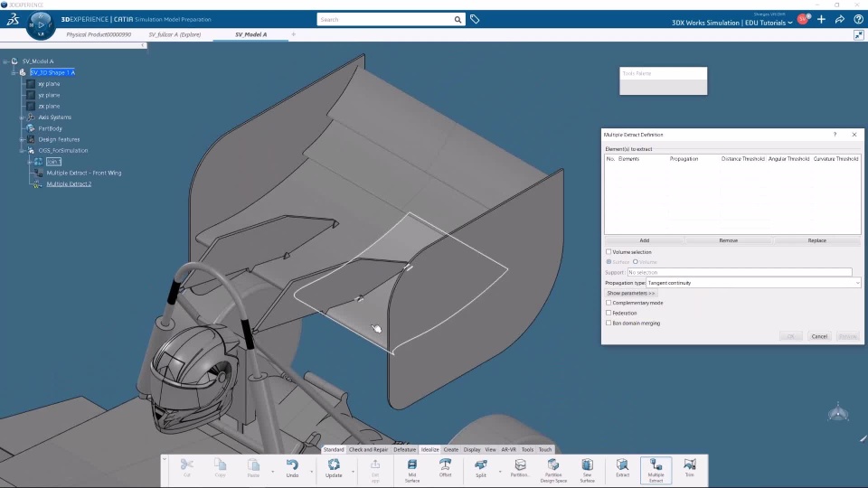Switch to the Defeature tab
The image size is (868, 488).
(405, 449)
